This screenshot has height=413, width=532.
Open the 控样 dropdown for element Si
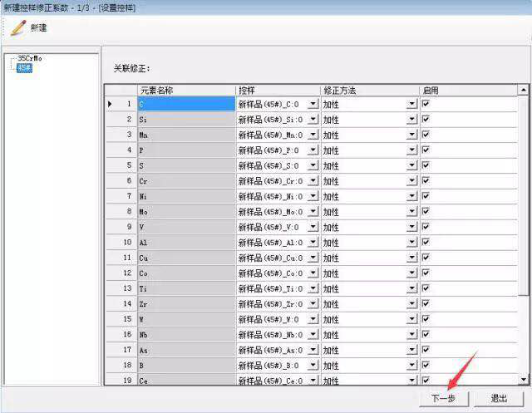(x=313, y=120)
